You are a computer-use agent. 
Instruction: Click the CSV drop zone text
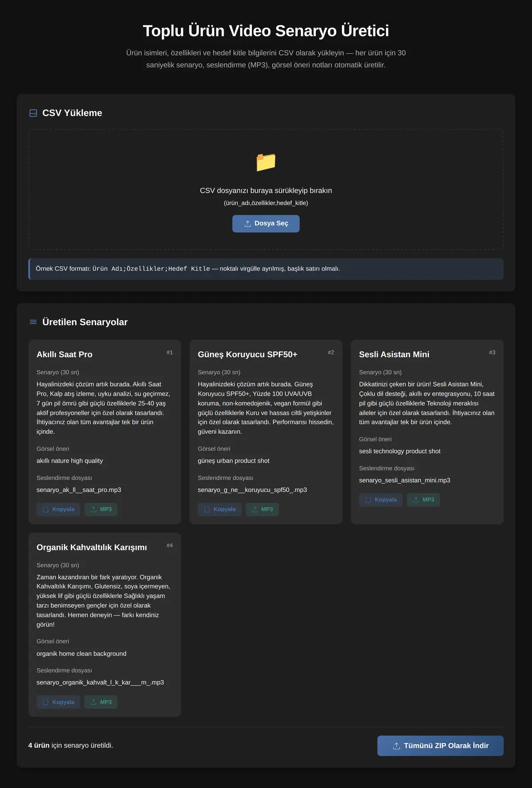pyautogui.click(x=266, y=191)
